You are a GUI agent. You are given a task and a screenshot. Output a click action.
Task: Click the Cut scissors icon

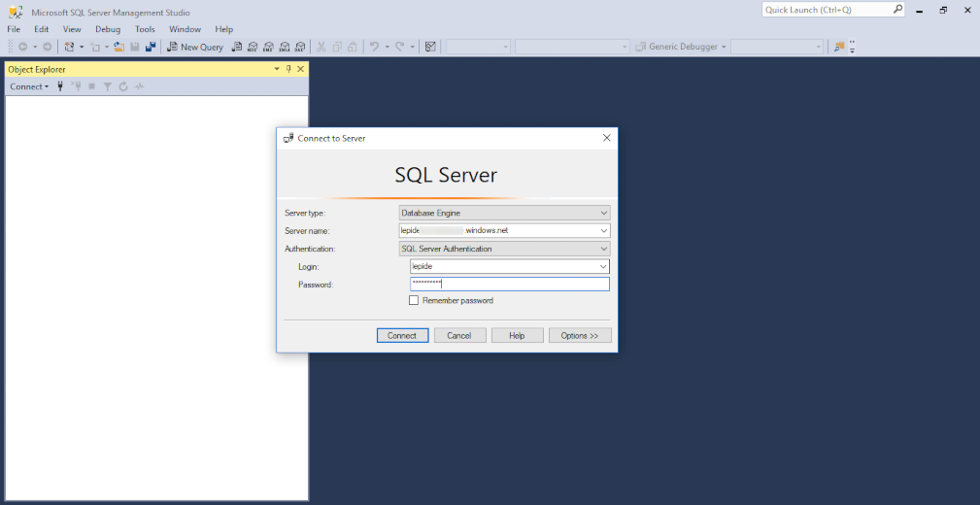(321, 47)
